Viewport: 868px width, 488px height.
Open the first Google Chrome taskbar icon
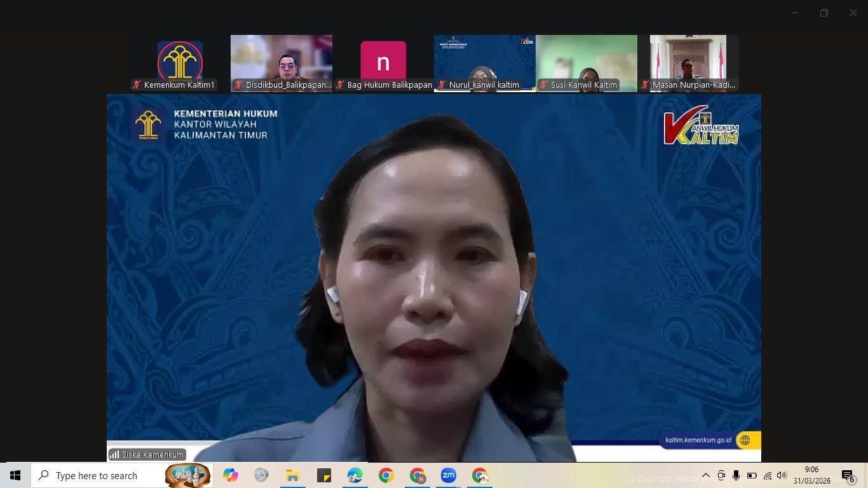click(x=386, y=475)
